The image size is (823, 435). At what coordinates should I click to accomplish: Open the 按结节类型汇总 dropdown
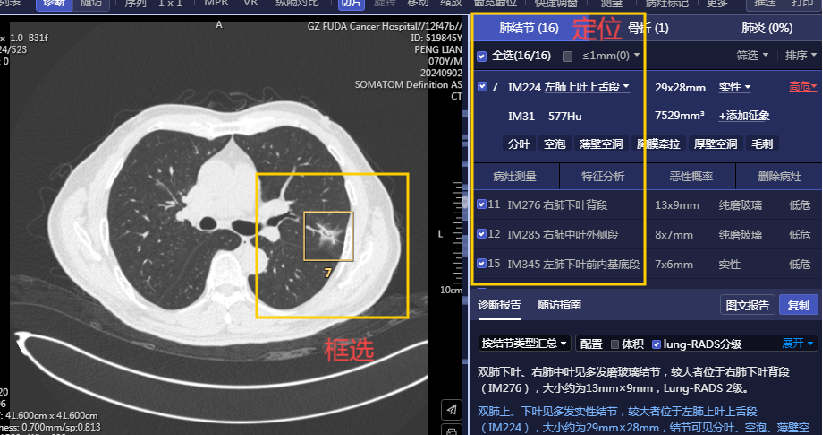click(525, 343)
